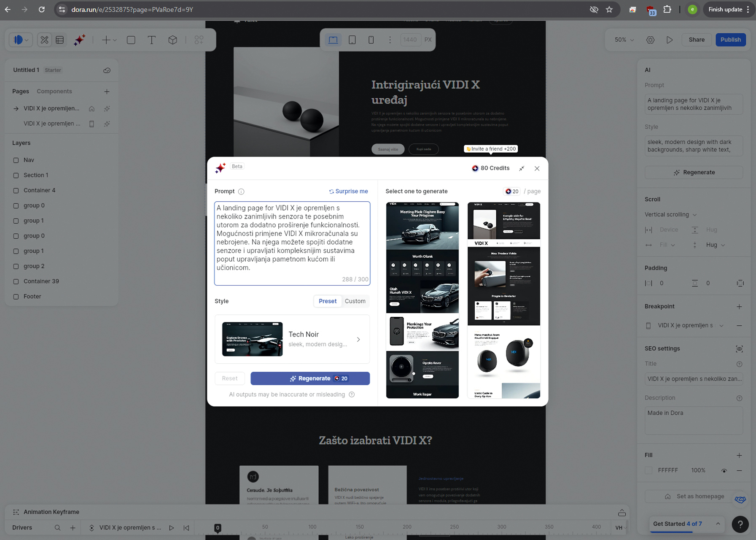This screenshot has width=756, height=540.
Task: Open the AI sparkle generator tool
Action: click(x=80, y=40)
